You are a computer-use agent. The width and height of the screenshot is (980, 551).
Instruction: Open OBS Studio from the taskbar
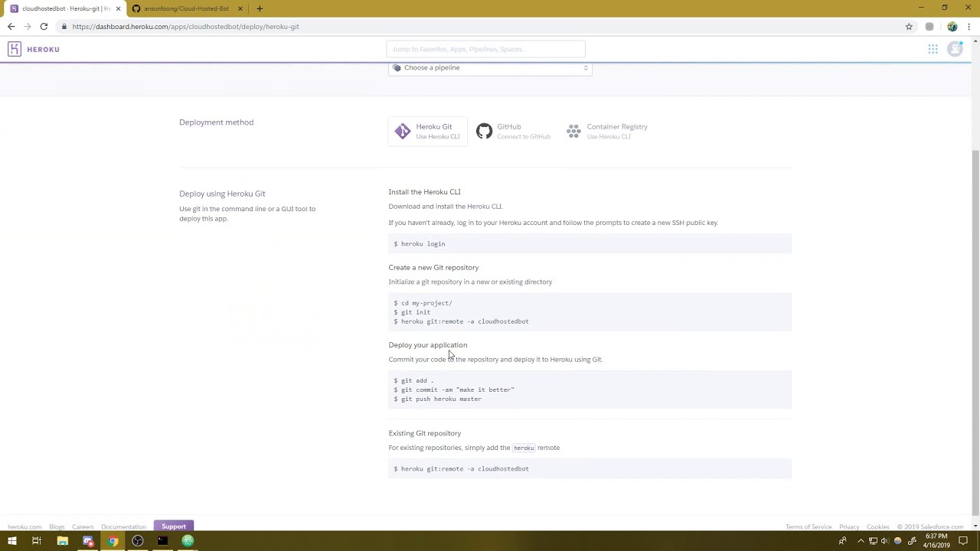[x=138, y=541]
